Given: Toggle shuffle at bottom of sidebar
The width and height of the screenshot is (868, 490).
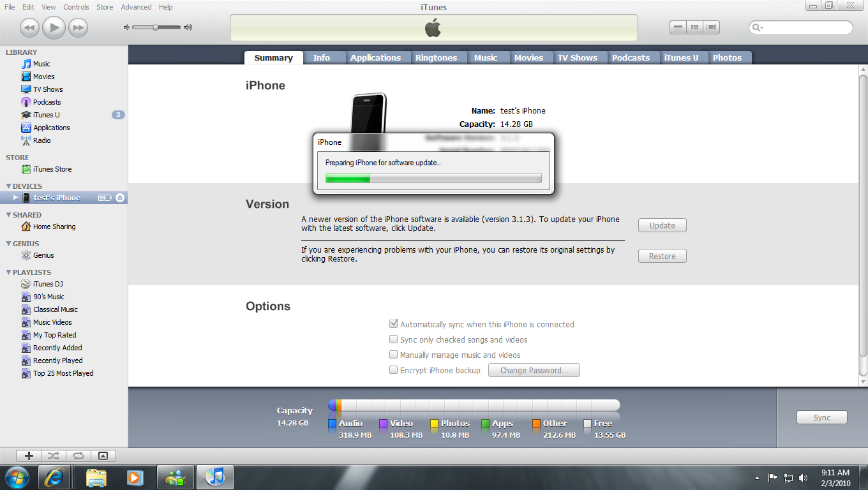Looking at the screenshot, I should point(53,456).
